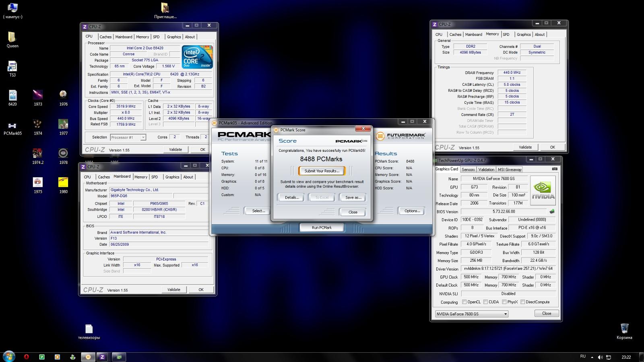Check the PhysX box in GPU-Z
The height and width of the screenshot is (362, 644).
(x=504, y=302)
